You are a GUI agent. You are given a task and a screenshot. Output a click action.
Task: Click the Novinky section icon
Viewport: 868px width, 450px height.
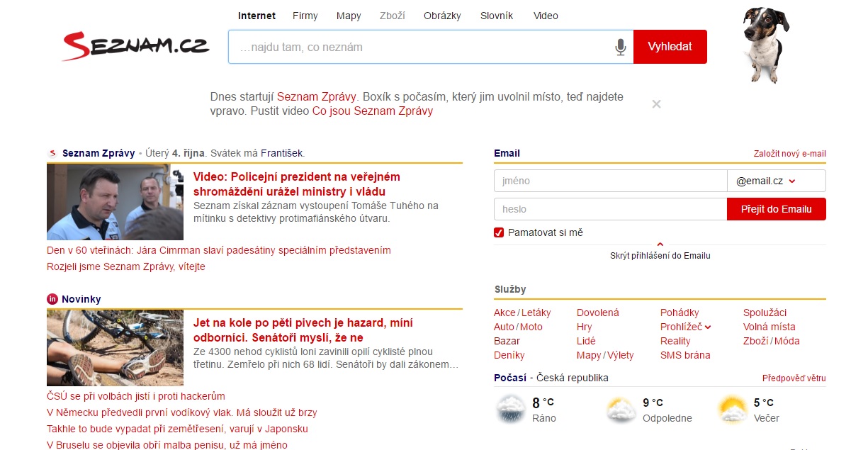(x=52, y=299)
